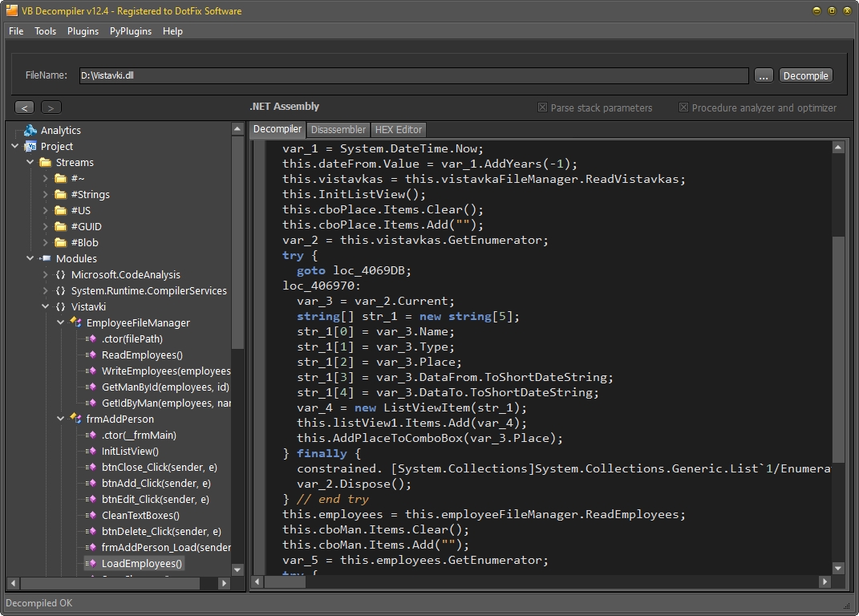
Task: Click the forward navigation ">" button
Action: point(51,107)
